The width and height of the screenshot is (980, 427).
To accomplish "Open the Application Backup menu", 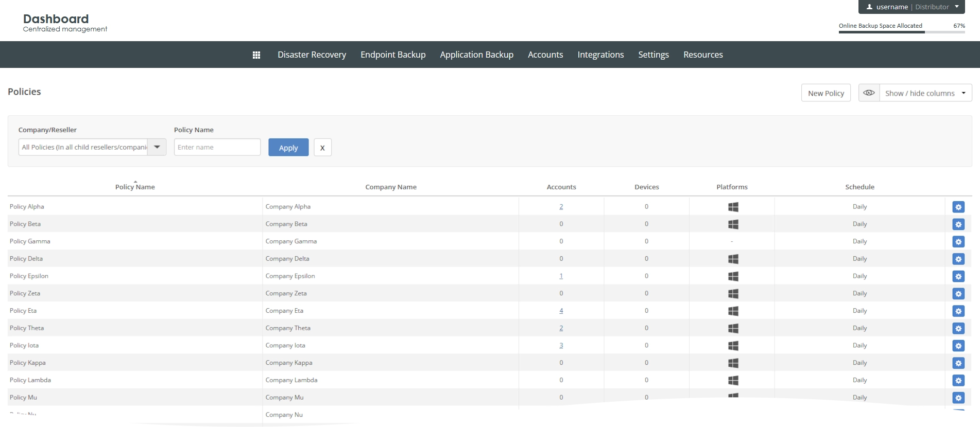I will [476, 55].
